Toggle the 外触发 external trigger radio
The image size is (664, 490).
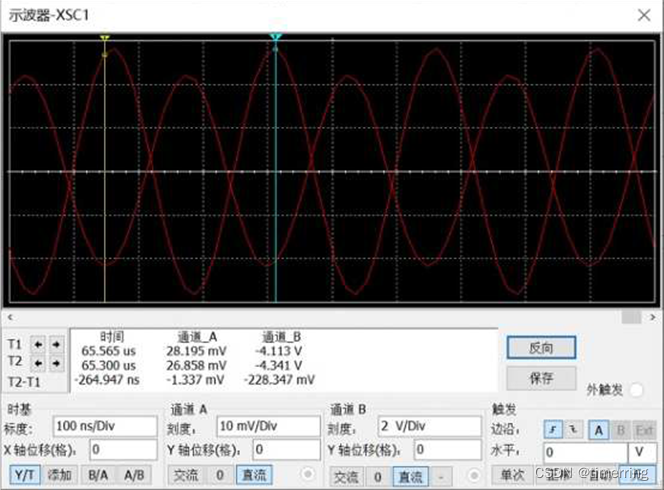click(x=636, y=390)
